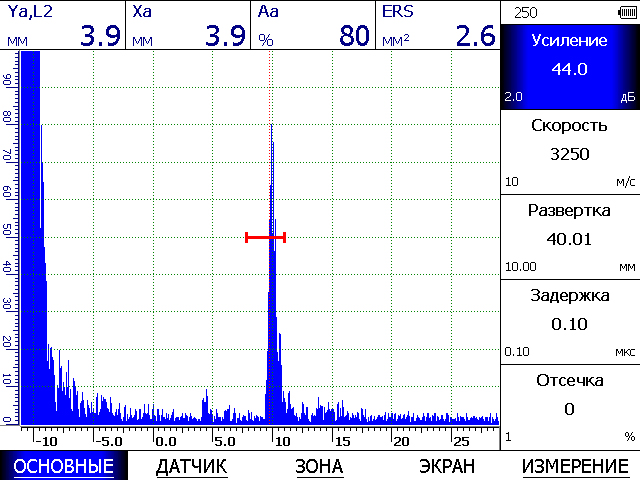
Task: Click the 10.00 mm sweep step value
Action: 519,267
